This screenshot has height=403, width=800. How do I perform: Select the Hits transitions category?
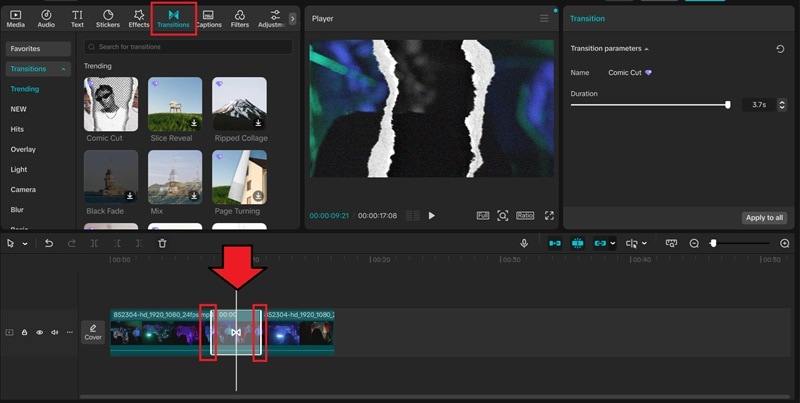(17, 129)
